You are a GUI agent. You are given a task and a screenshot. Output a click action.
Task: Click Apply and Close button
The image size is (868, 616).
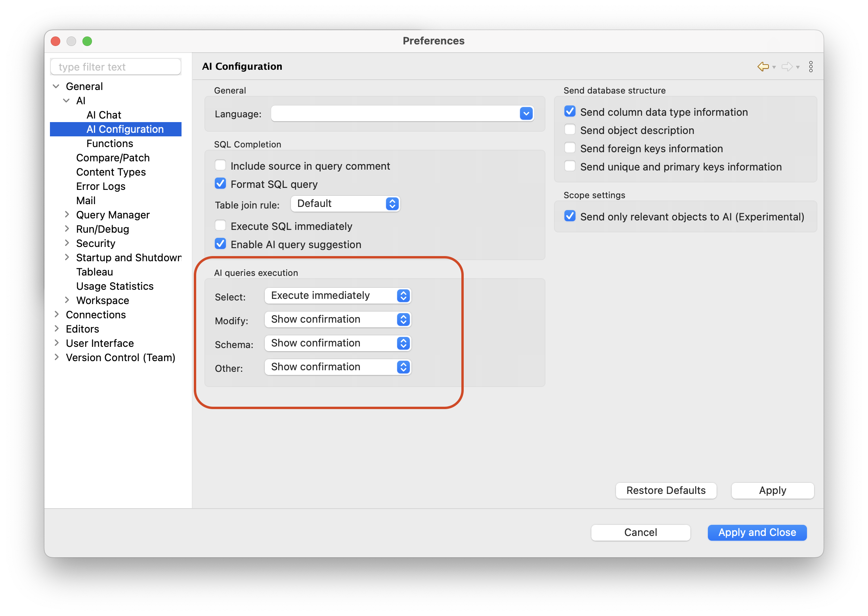coord(757,532)
